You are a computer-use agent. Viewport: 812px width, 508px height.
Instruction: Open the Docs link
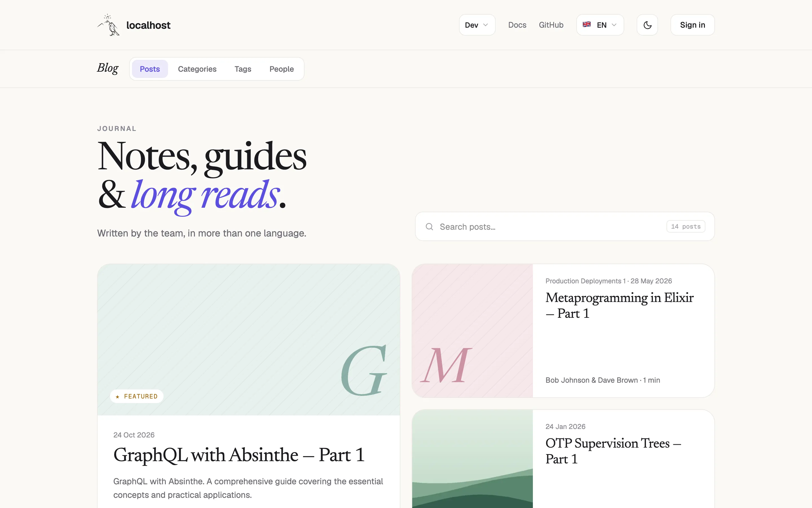tap(517, 25)
